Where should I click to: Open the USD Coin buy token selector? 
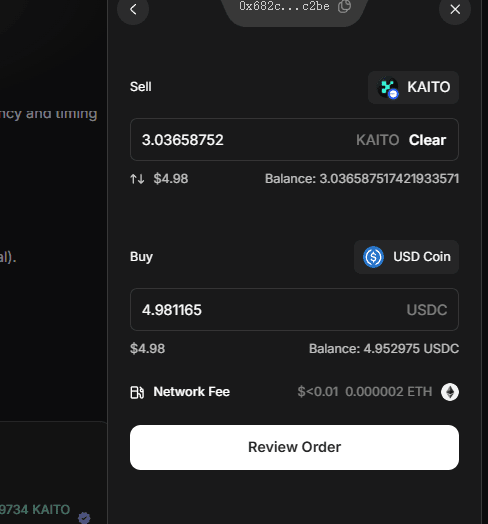click(x=406, y=257)
